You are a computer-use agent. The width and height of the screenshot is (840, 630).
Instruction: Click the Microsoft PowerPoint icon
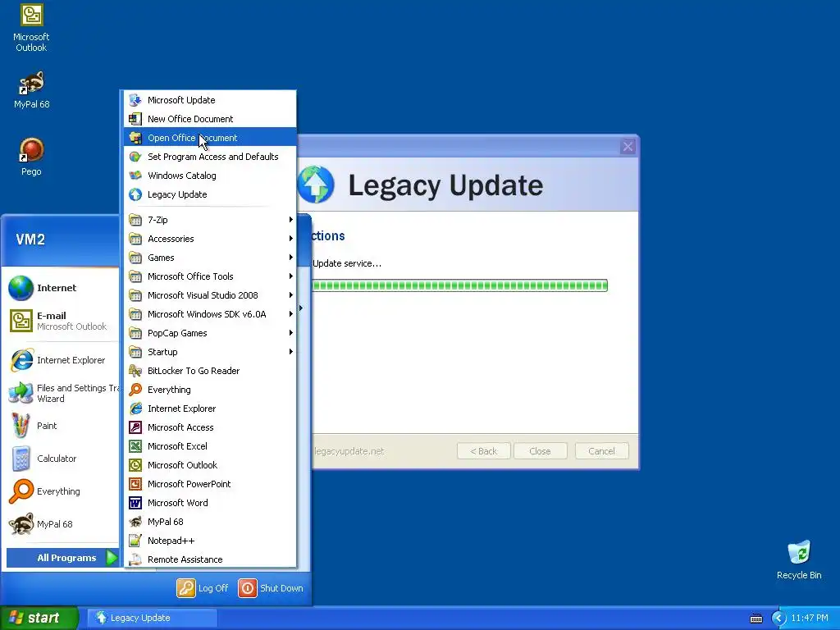coord(135,484)
